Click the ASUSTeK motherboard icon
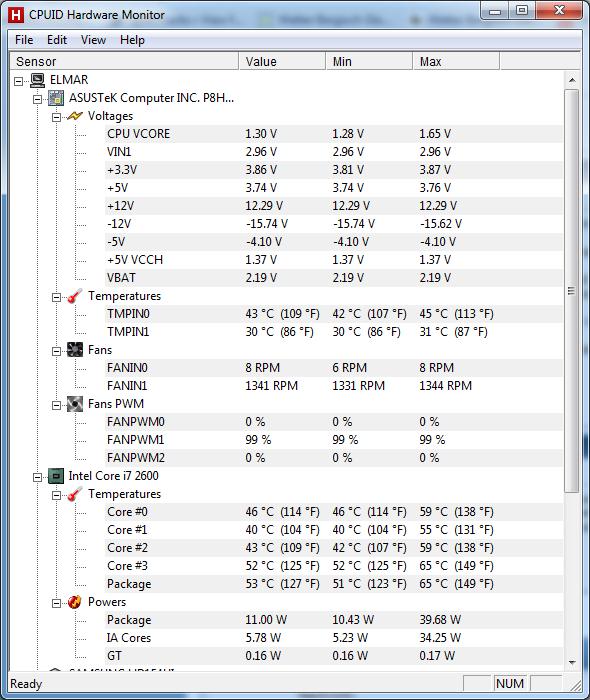The width and height of the screenshot is (590, 700). (56, 98)
